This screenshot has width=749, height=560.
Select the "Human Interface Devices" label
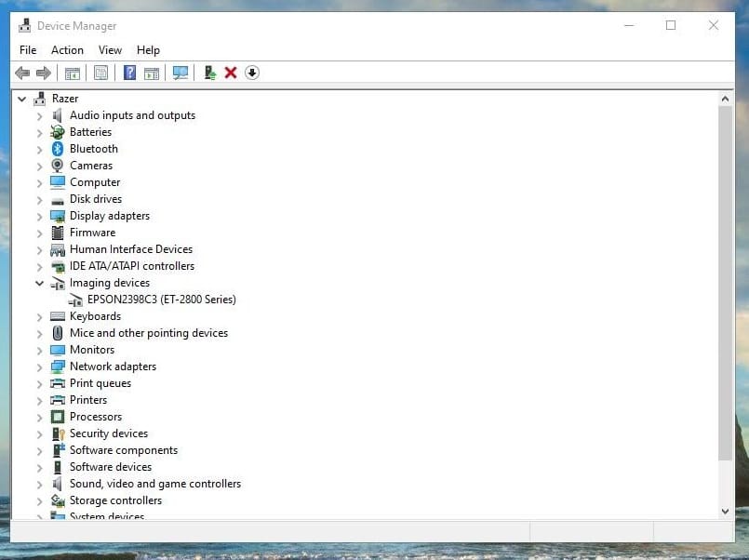(131, 248)
